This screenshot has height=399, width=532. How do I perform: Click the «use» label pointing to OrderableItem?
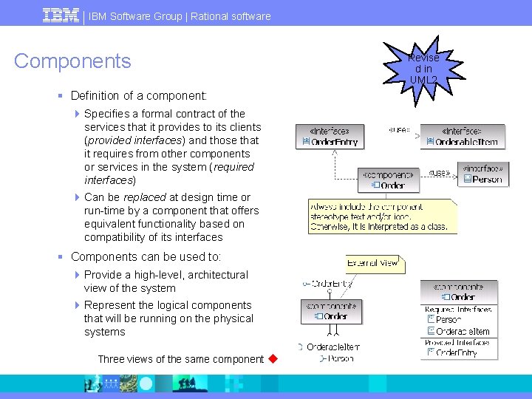pyautogui.click(x=399, y=129)
